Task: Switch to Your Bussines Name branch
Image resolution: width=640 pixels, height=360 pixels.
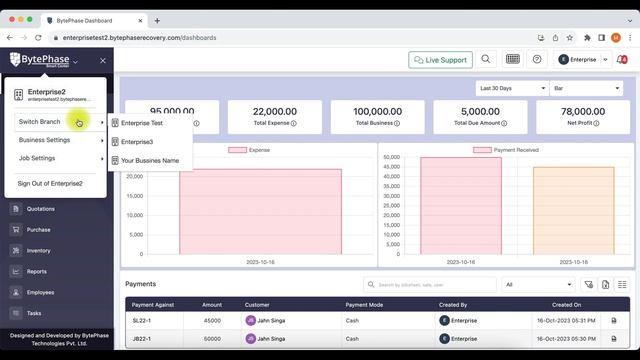Action: 150,160
